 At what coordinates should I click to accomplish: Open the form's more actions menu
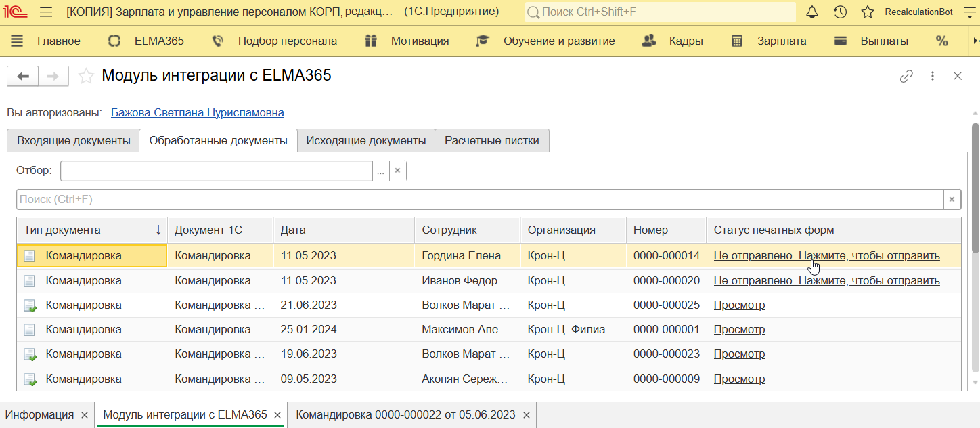click(933, 76)
